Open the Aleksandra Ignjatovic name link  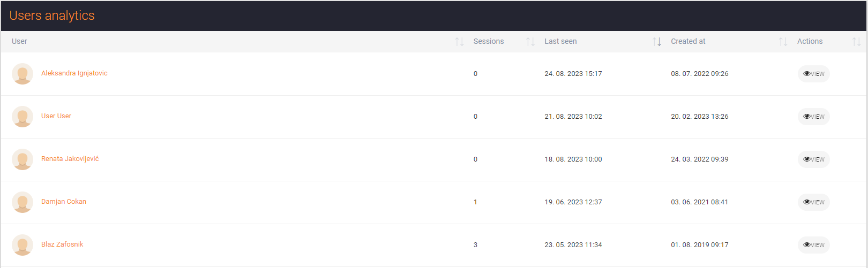pos(74,73)
